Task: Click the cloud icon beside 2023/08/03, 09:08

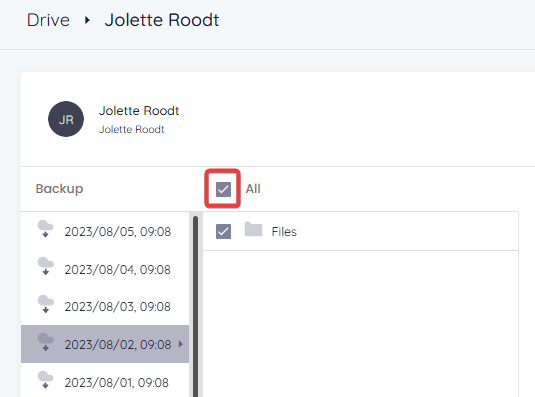Action: 45,304
